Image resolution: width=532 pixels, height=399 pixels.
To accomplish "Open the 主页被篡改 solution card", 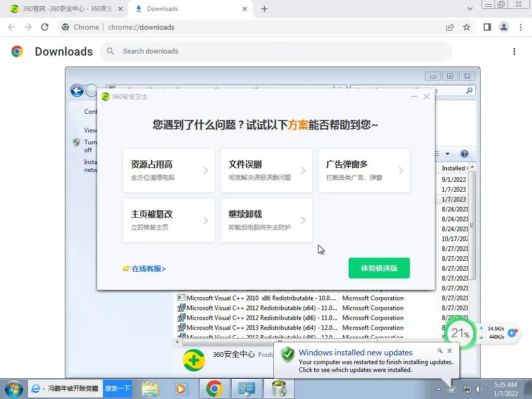I will [169, 220].
